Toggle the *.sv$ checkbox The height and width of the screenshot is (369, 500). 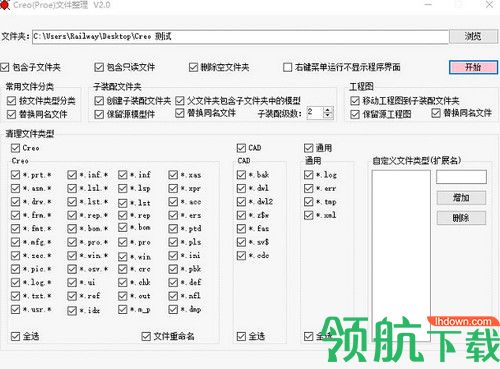tap(241, 242)
